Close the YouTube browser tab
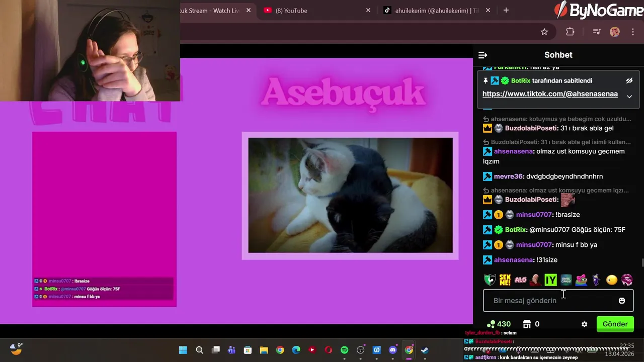The width and height of the screenshot is (644, 362). pyautogui.click(x=368, y=10)
